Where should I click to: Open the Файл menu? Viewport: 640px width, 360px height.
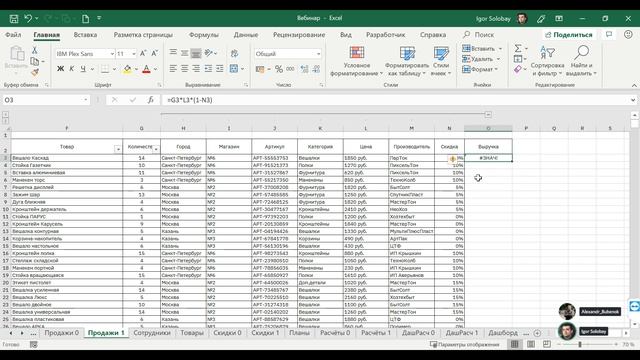[x=13, y=35]
